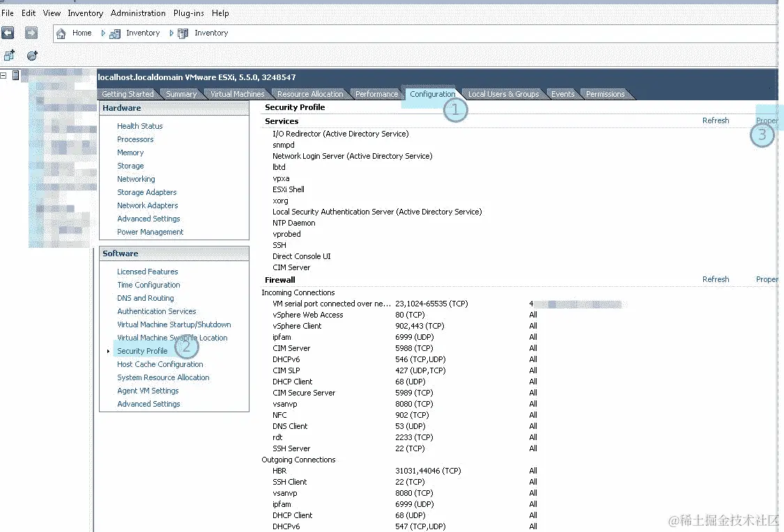Open dropdown arrow after Home breadcrumb

[103, 33]
